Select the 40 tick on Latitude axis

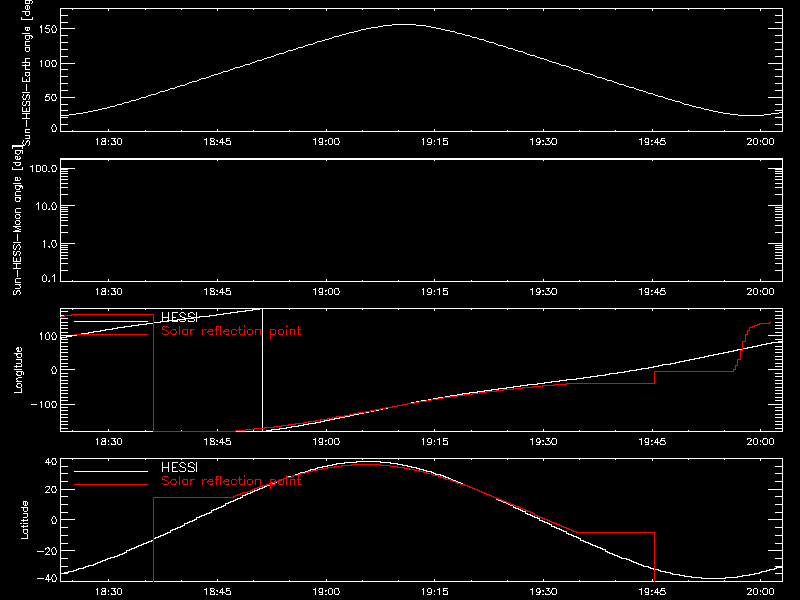(52, 462)
